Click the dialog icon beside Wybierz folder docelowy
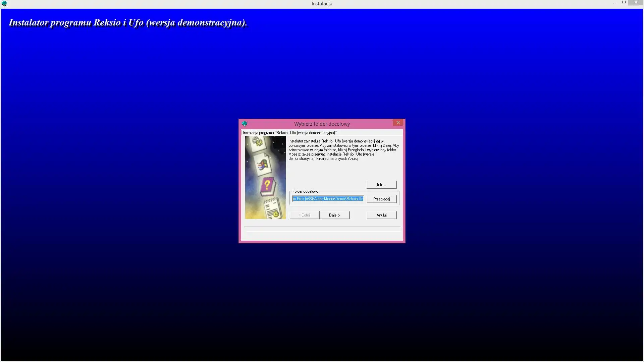Screen dimensions: 644x362 pos(245,124)
